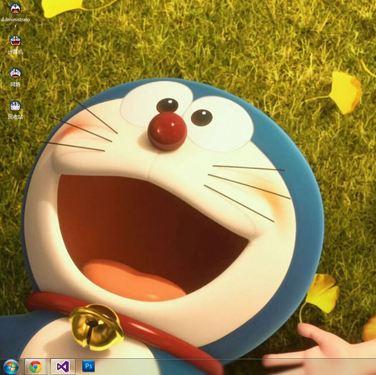Screen dimensions: 376x375
Task: Click the Administrator label text under its icon
Action: point(15,20)
